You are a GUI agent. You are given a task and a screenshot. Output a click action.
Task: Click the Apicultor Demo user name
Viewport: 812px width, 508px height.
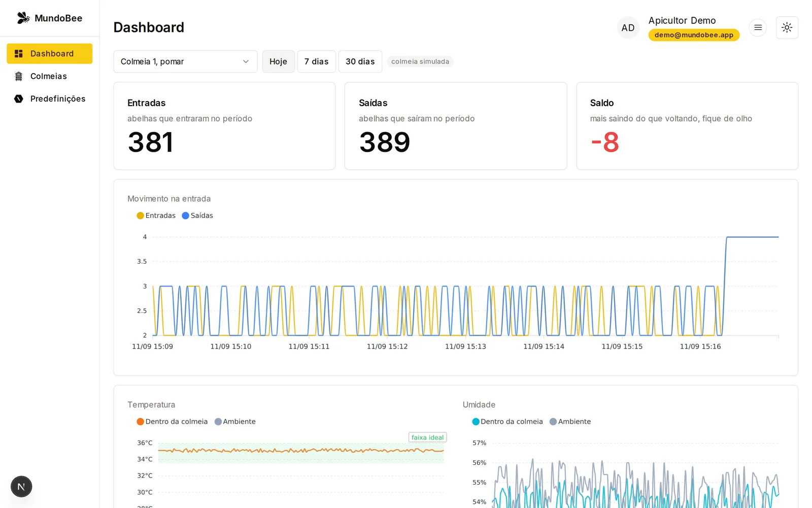click(682, 20)
